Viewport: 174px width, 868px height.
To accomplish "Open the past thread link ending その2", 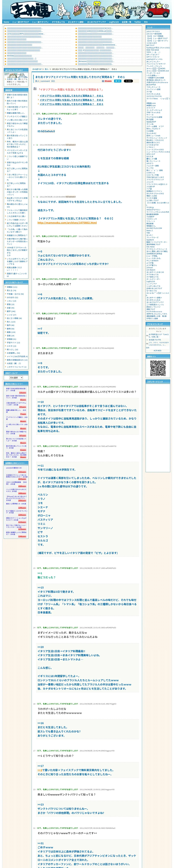I will pos(71,100).
